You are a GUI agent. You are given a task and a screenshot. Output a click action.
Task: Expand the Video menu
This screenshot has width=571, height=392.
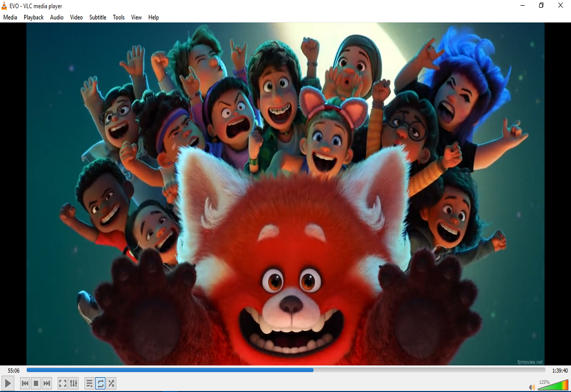pos(76,18)
